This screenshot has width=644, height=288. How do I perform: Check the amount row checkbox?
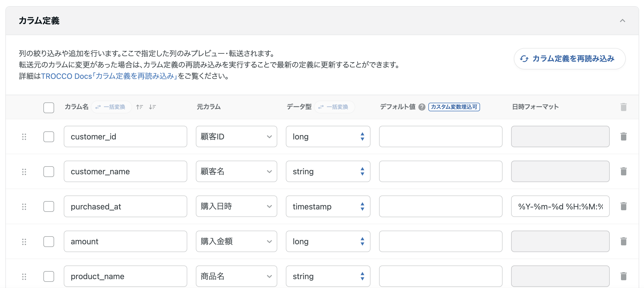pyautogui.click(x=49, y=242)
